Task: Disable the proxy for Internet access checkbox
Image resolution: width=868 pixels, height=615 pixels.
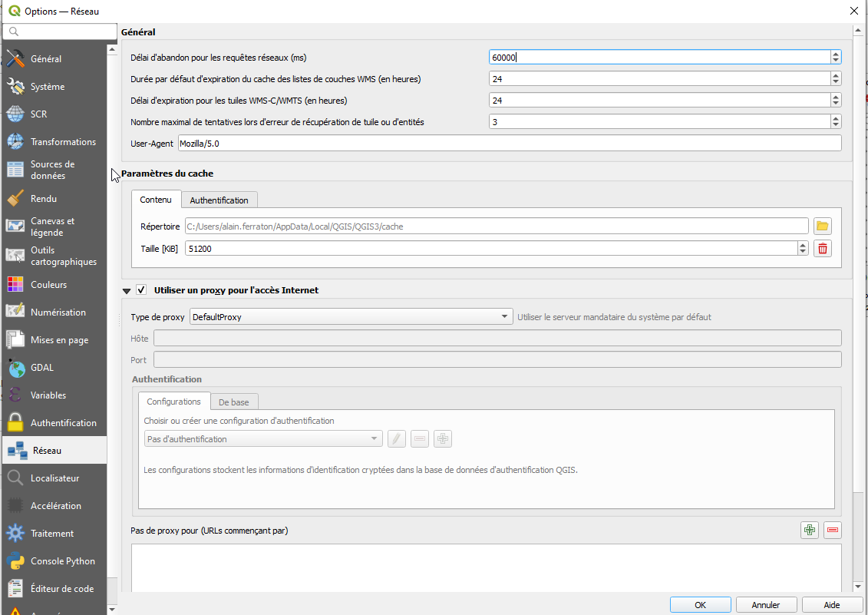Action: (x=141, y=289)
